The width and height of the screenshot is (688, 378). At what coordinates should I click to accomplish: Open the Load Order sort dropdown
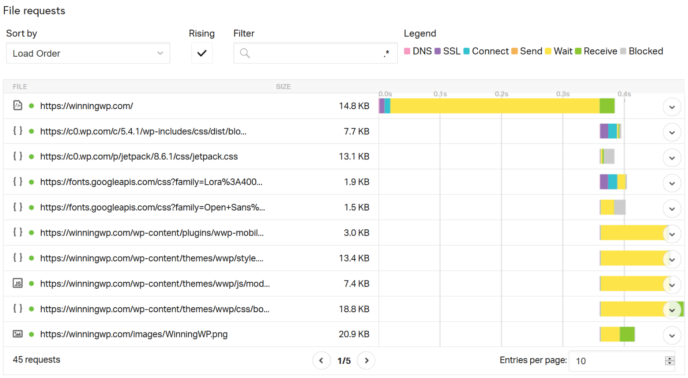pyautogui.click(x=88, y=53)
